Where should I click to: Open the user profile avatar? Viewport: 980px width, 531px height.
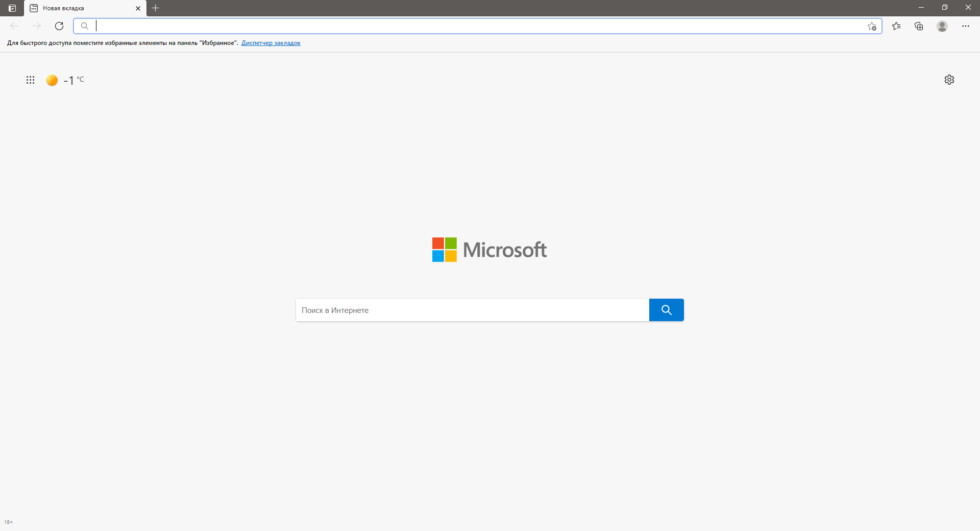(x=942, y=26)
